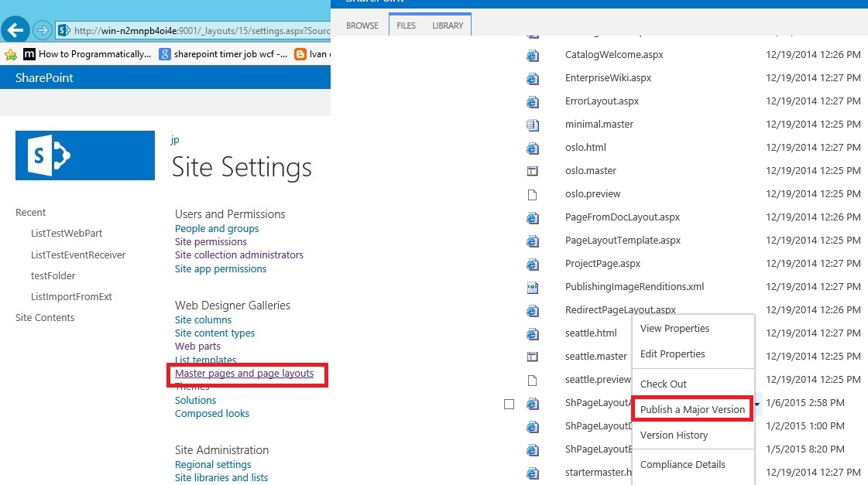The height and width of the screenshot is (485, 868).
Task: Click the minimal.master file icon
Action: [533, 125]
